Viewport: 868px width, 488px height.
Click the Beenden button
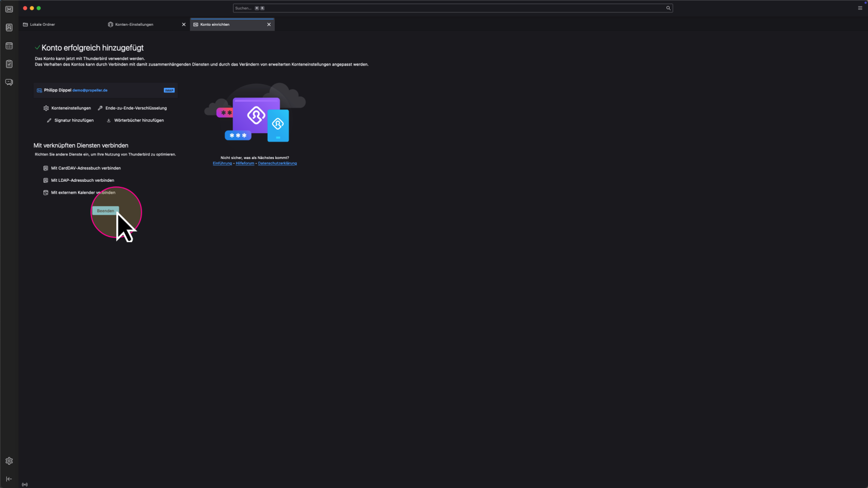(105, 211)
